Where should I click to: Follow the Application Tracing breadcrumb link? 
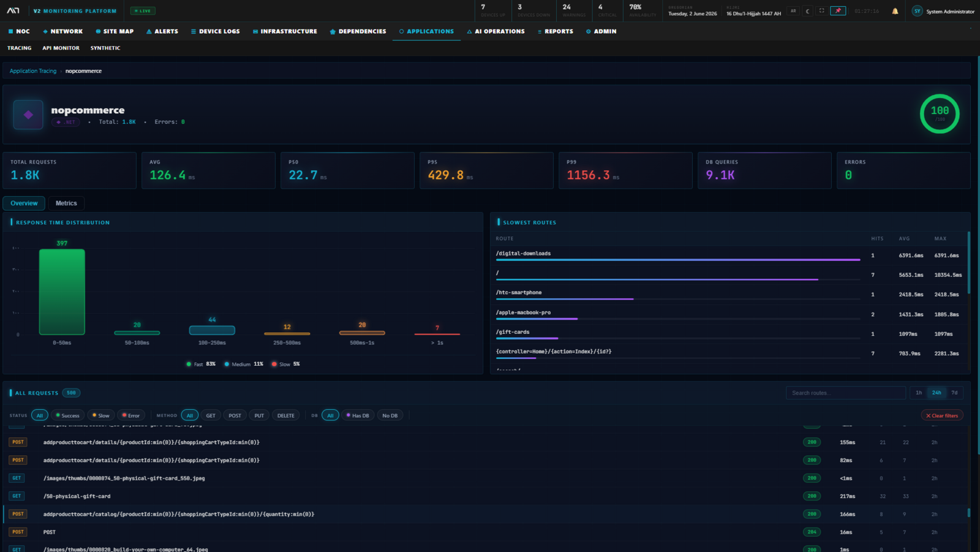point(33,71)
